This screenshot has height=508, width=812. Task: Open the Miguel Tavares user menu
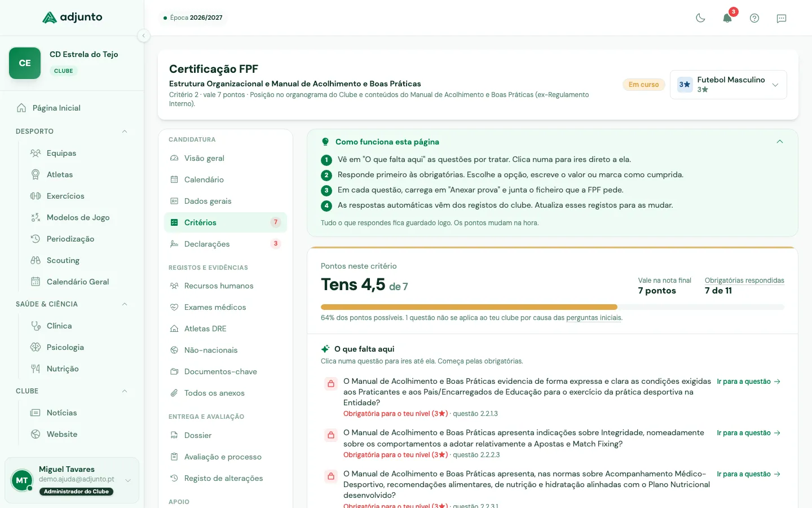[72, 480]
